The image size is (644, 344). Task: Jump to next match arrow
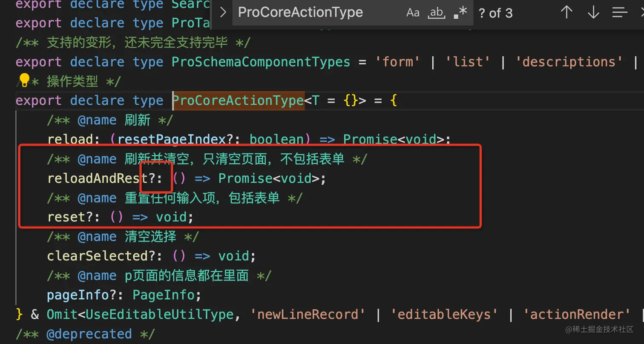[593, 13]
